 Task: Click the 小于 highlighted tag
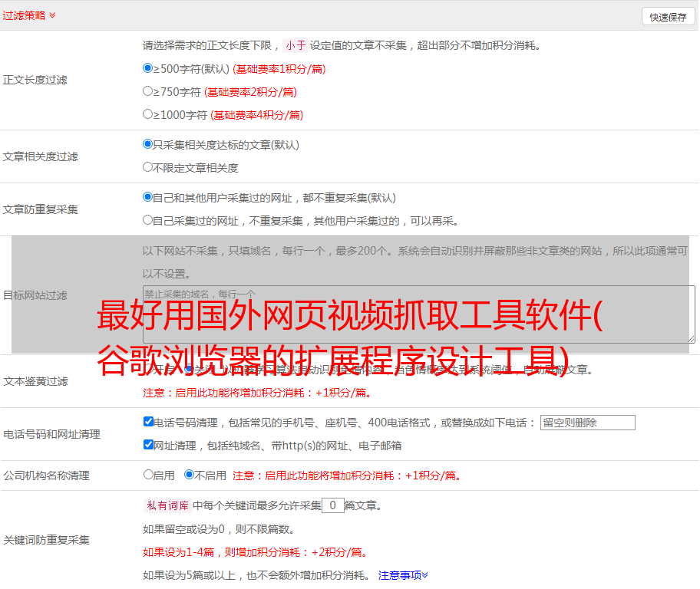click(296, 45)
